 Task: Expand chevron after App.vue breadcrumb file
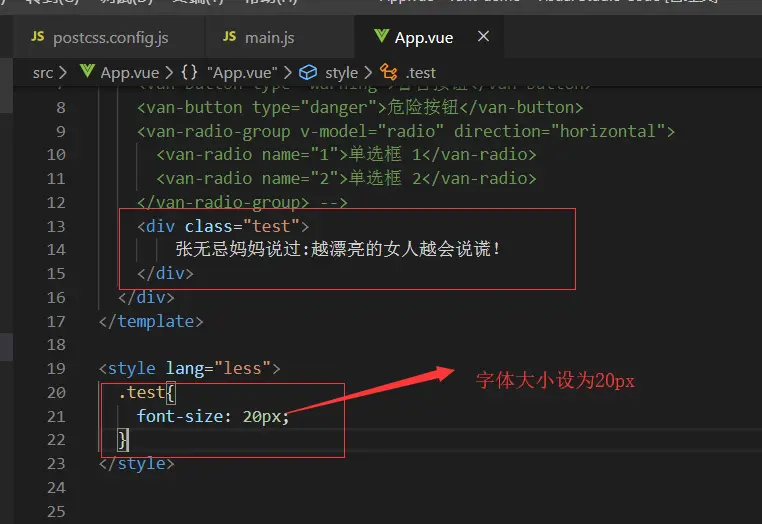169,73
